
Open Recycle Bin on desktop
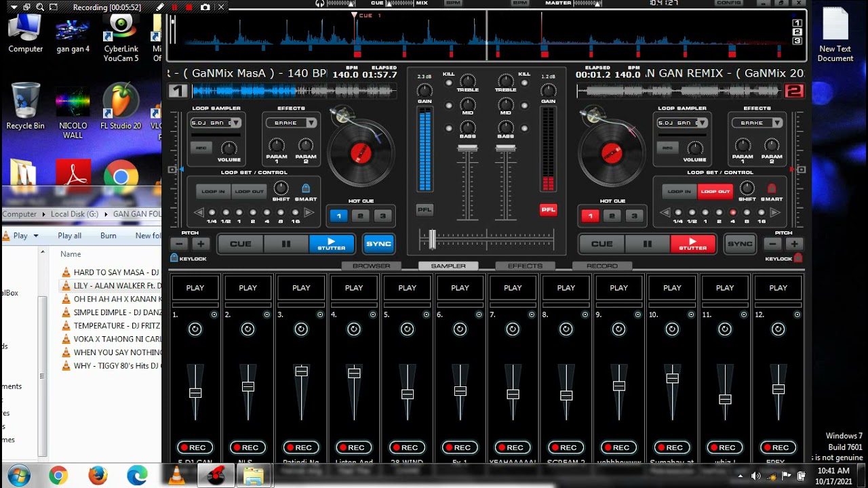[x=26, y=106]
